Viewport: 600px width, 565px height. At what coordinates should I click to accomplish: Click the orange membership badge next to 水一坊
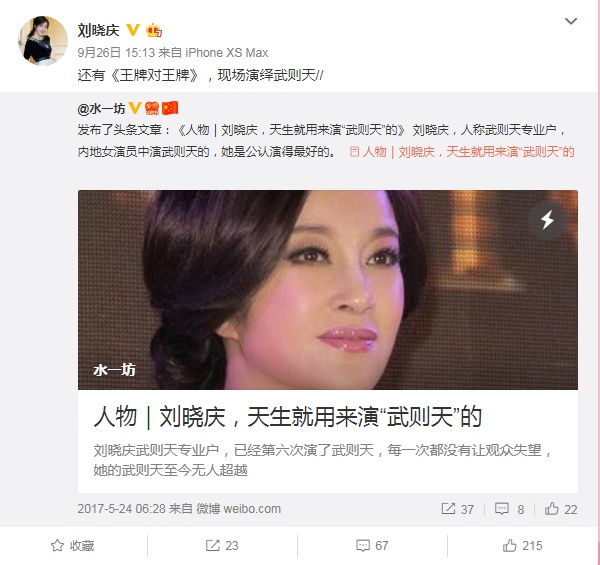(x=152, y=108)
